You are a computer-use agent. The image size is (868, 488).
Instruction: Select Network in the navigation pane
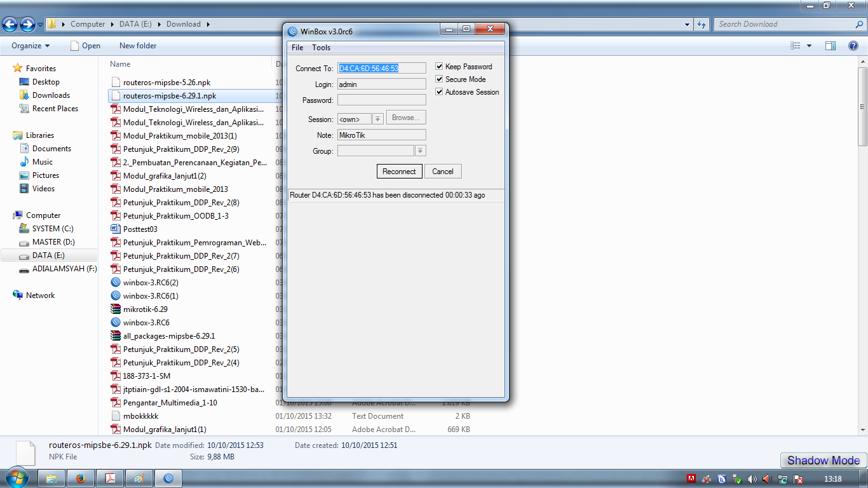40,295
